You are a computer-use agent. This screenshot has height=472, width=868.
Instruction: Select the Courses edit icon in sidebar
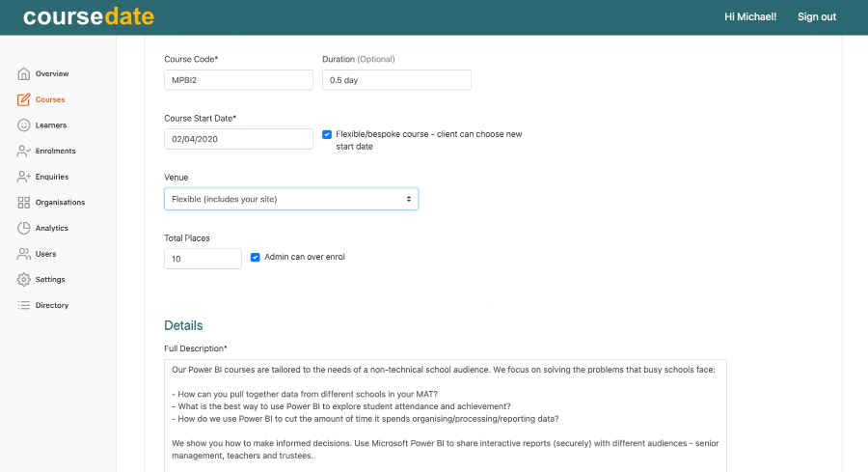pyautogui.click(x=23, y=99)
